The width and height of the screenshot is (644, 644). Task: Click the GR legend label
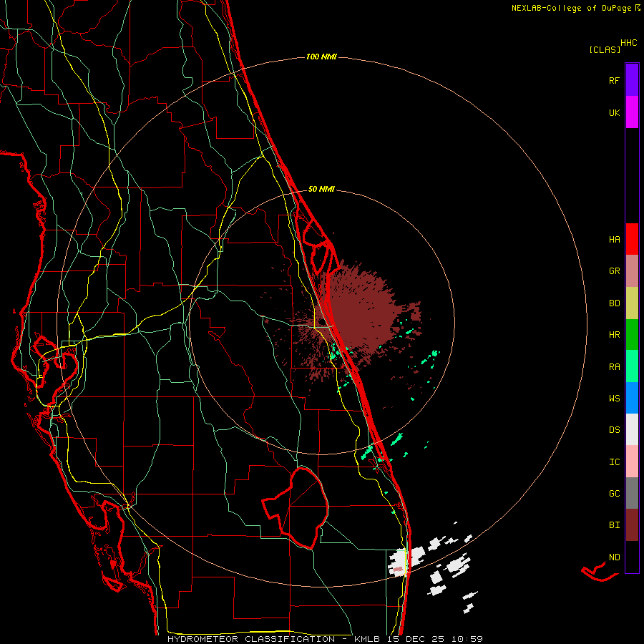click(614, 271)
